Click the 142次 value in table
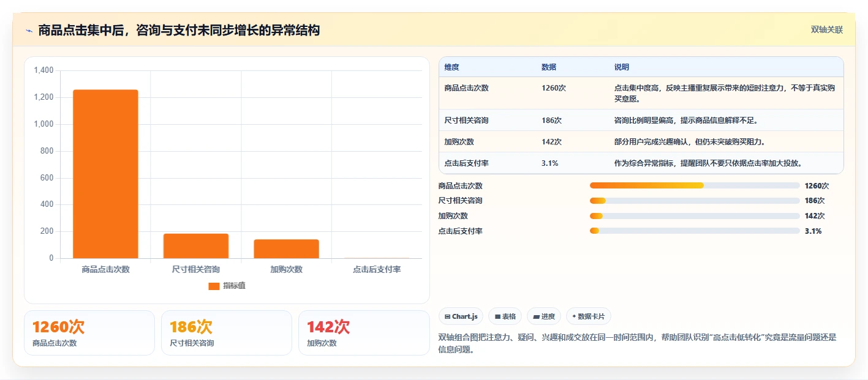Viewport: 868px width, 380px height. pos(552,142)
